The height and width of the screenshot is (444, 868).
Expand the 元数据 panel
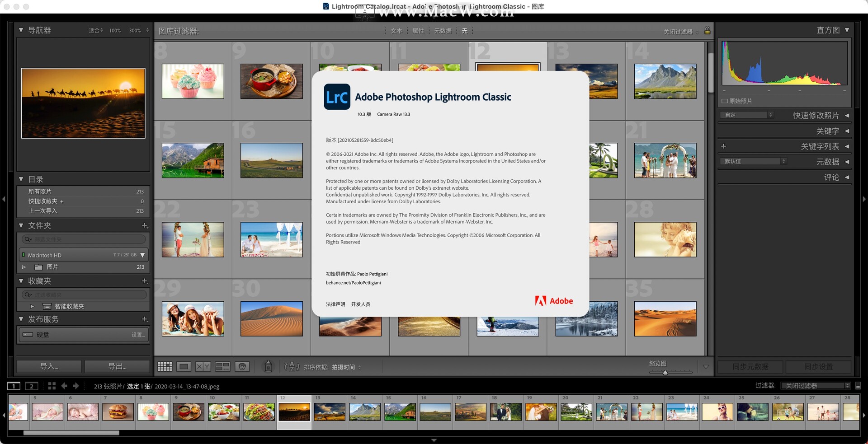click(x=847, y=162)
